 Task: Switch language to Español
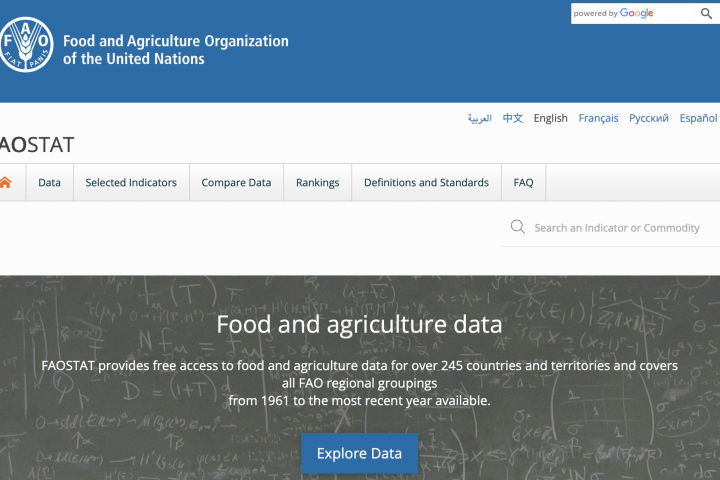pyautogui.click(x=699, y=118)
